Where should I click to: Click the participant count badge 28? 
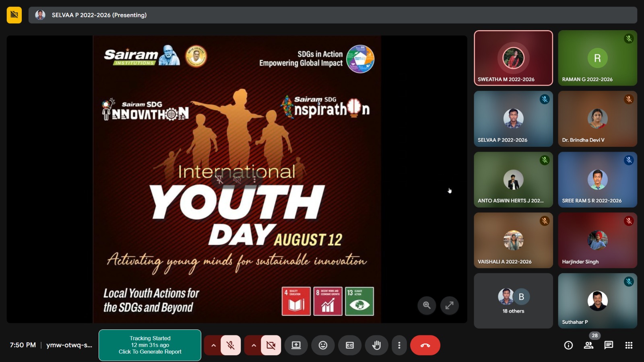pos(594,335)
